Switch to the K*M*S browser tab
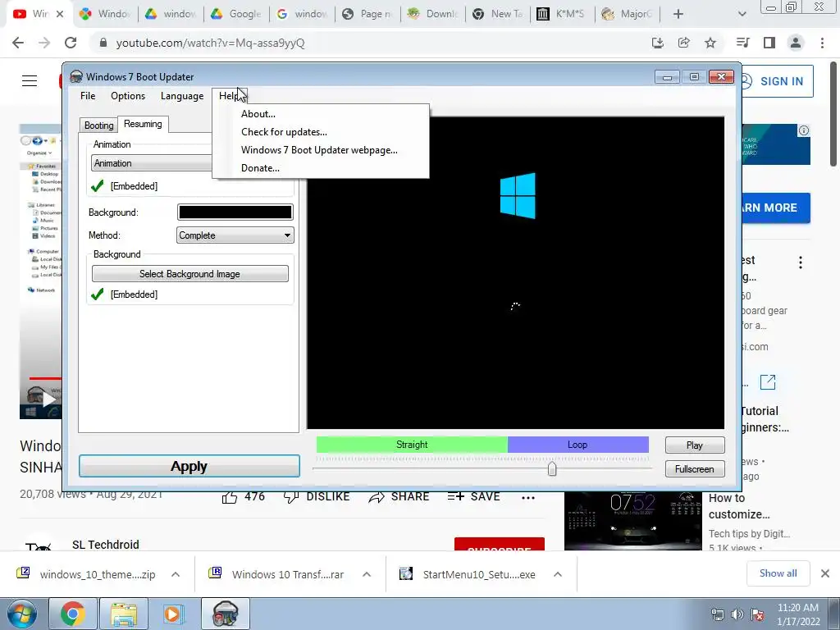The height and width of the screenshot is (630, 840). point(561,14)
